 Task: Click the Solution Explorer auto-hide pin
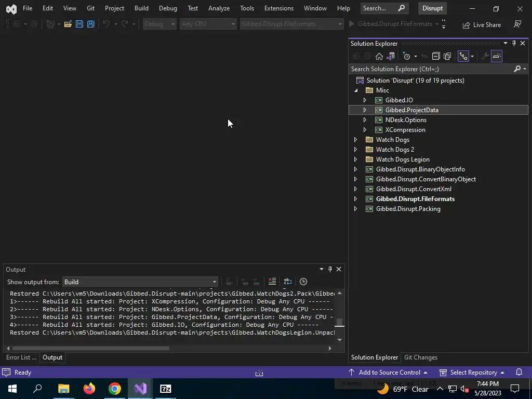point(514,44)
